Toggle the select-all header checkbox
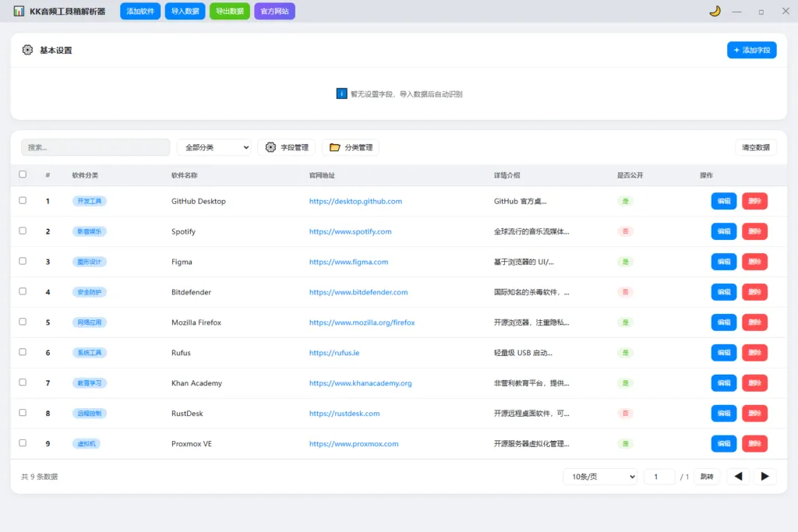Screen dimensions: 798x532 tap(23, 174)
